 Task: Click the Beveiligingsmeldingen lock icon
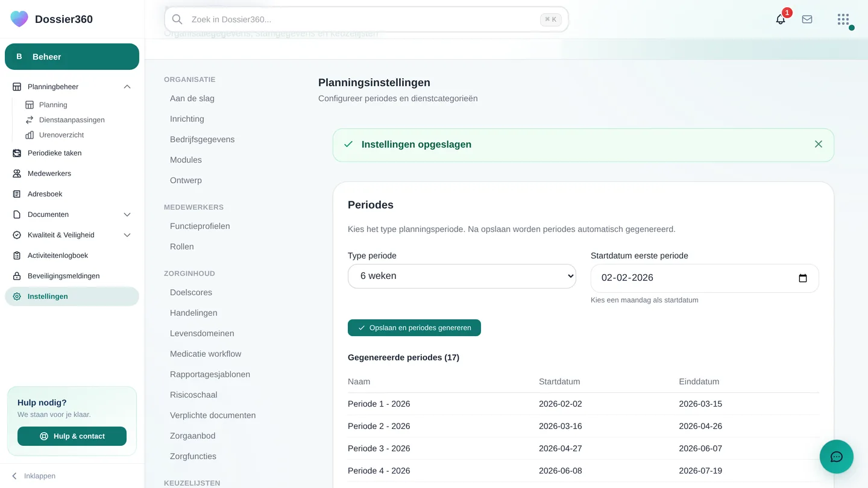click(x=17, y=276)
